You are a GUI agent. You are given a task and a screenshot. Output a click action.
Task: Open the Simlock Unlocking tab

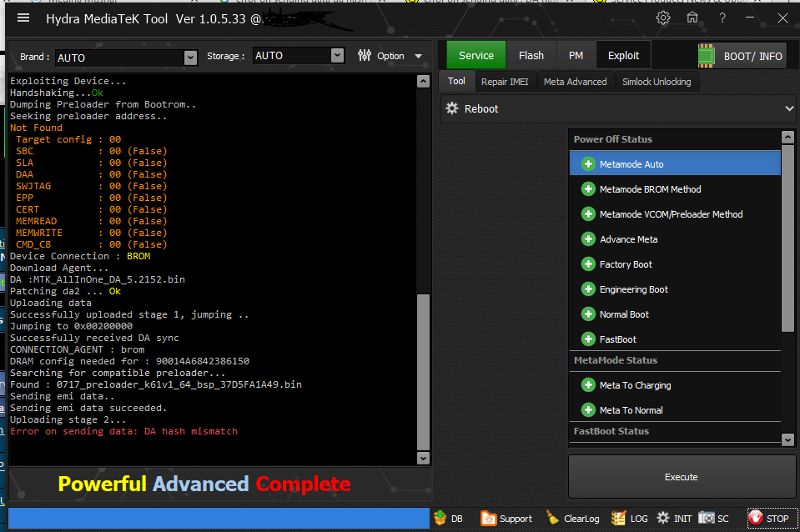[657, 82]
